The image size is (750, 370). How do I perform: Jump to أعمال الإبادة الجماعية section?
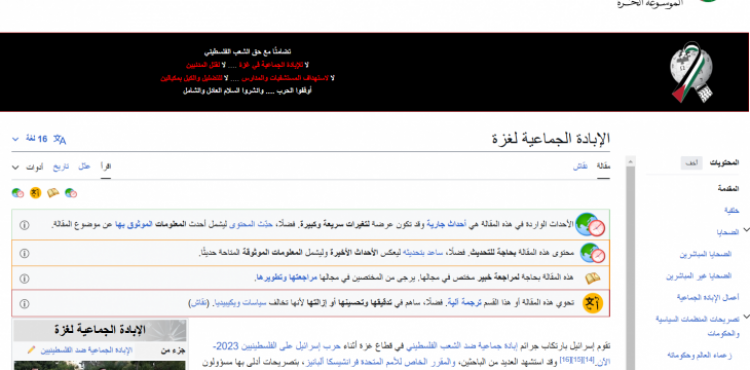(708, 297)
